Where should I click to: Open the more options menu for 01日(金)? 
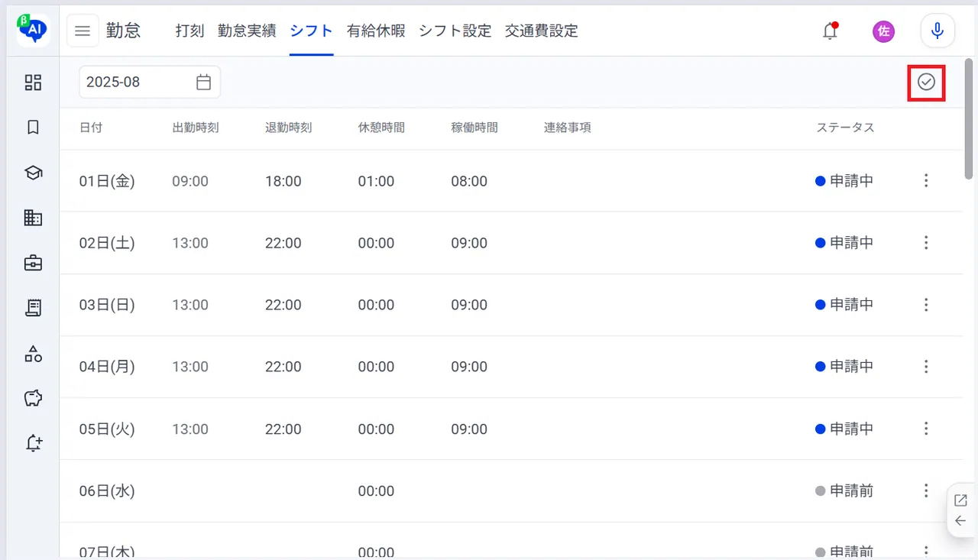pos(926,181)
